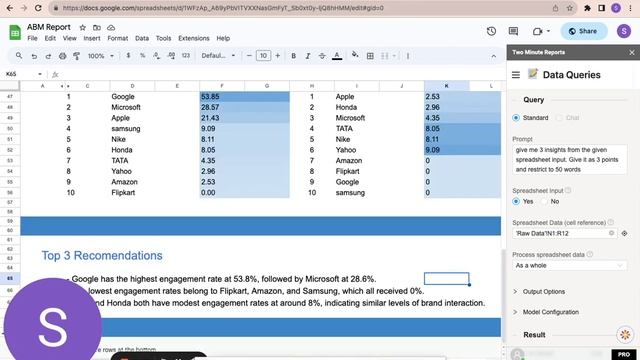Open the video call dropdown arrow

pyautogui.click(x=548, y=31)
